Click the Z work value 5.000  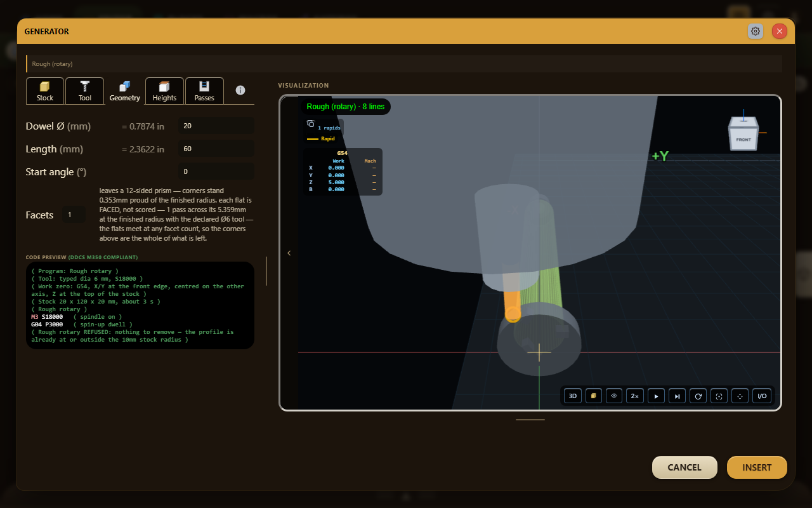336,182
